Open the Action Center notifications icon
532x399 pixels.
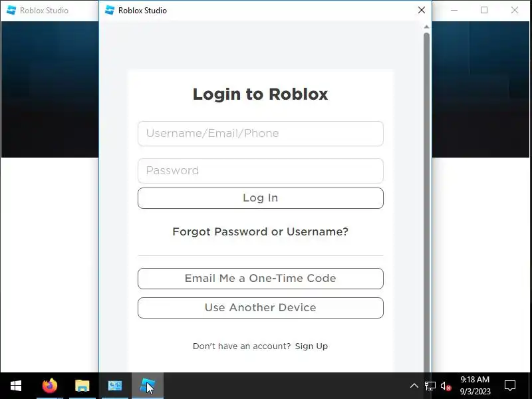tap(510, 386)
